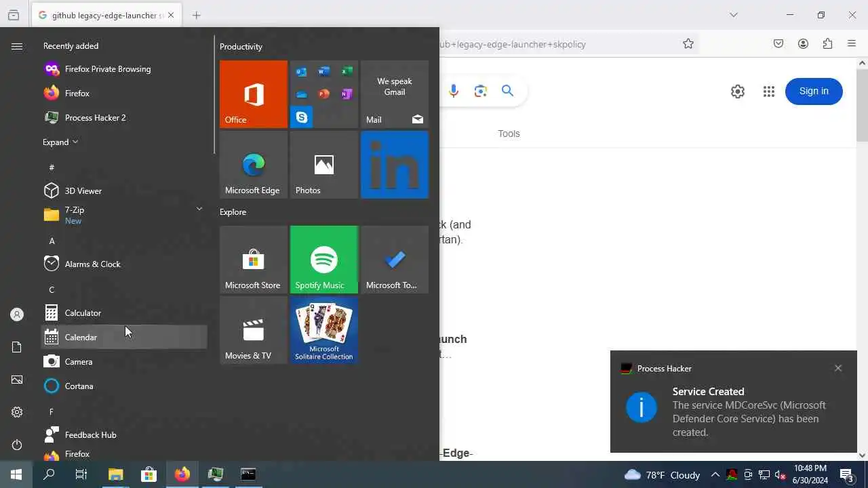This screenshot has height=488, width=868.
Task: Launch Process Hacker 2 from Start menu
Action: pos(124,118)
